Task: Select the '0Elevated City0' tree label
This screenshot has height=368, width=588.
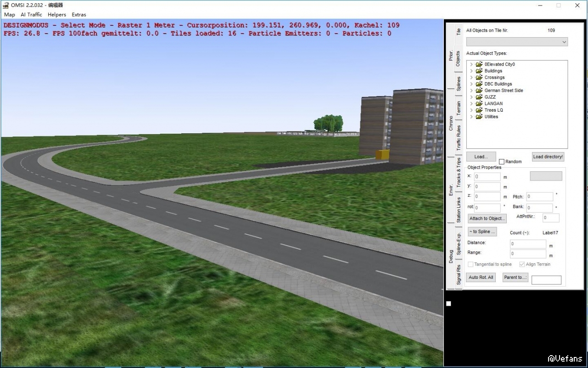Action: (499, 64)
